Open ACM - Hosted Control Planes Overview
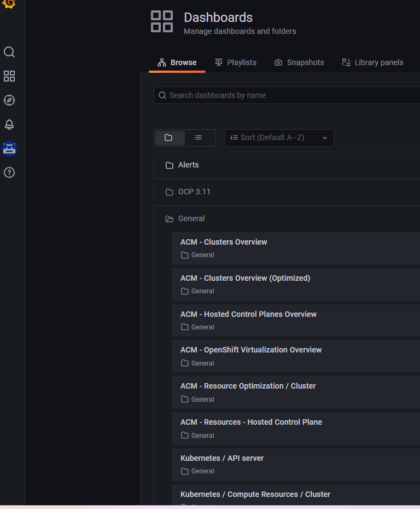Screen dimensions: 420x509 [x=296, y=321]
